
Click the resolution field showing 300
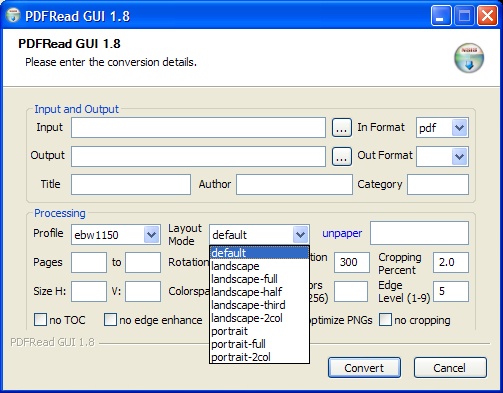(352, 262)
